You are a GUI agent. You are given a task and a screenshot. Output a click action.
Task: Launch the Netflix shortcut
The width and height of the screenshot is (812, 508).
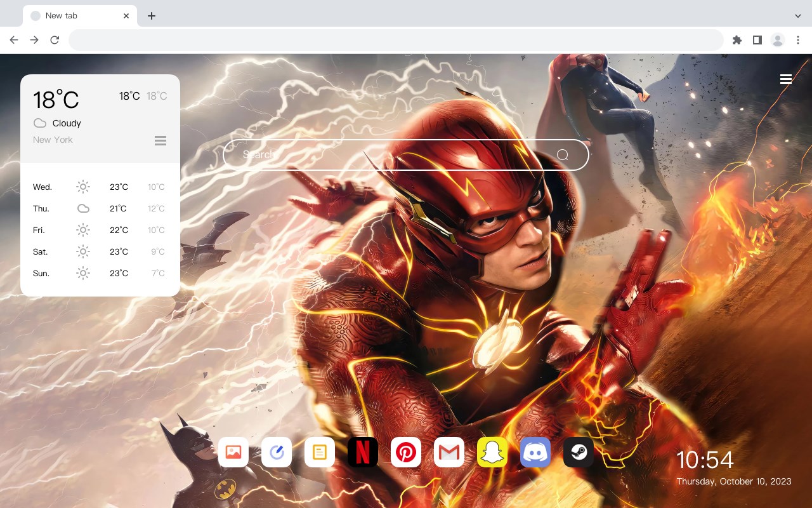tap(363, 452)
